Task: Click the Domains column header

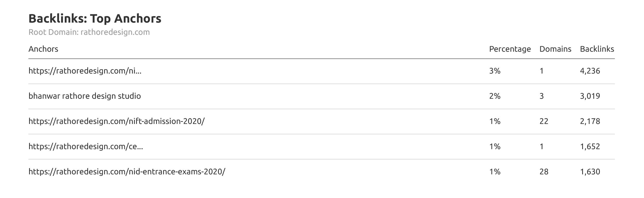Action: (555, 49)
